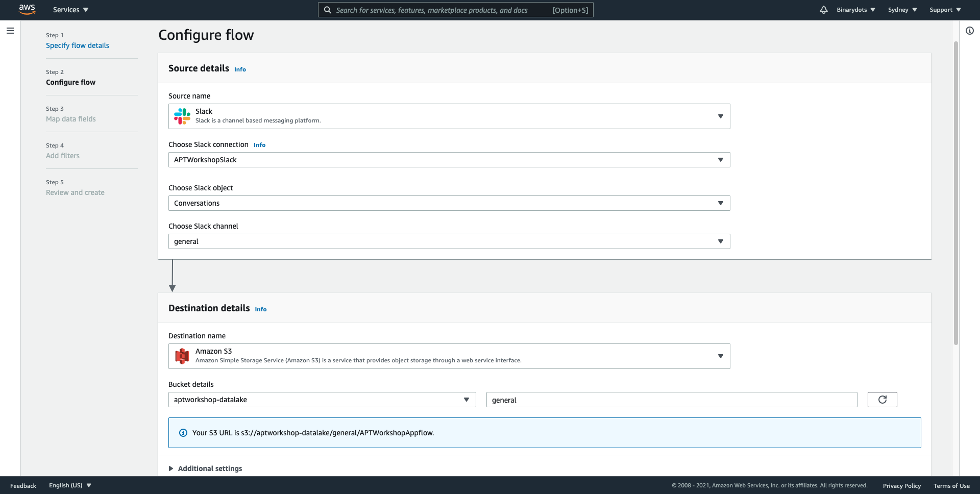
Task: Open the Privacy Policy link
Action: (902, 486)
